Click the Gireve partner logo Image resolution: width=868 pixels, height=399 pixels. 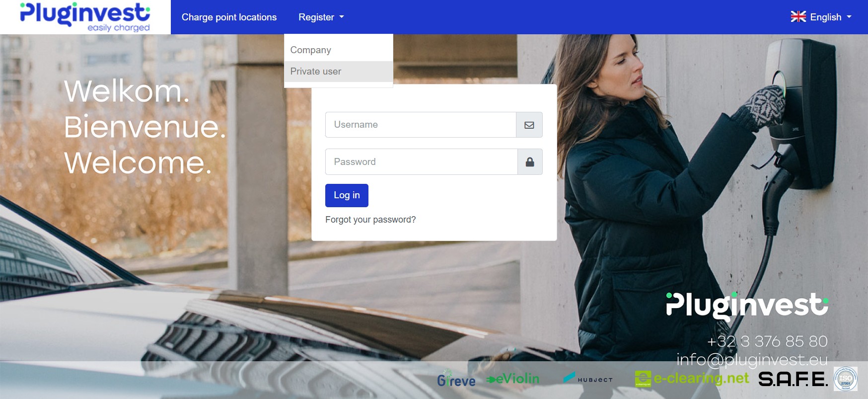pyautogui.click(x=456, y=379)
